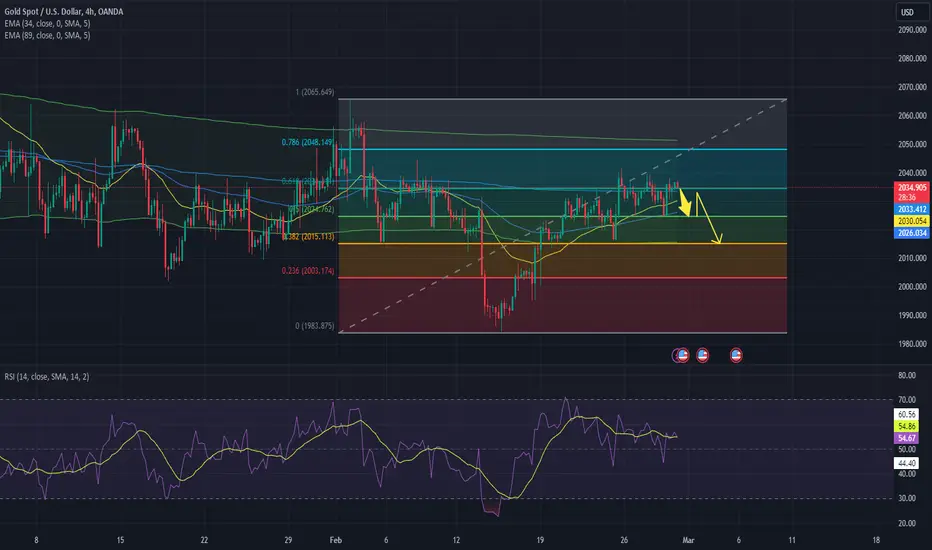Open the US flag event icon overlapping purple marker

click(683, 356)
